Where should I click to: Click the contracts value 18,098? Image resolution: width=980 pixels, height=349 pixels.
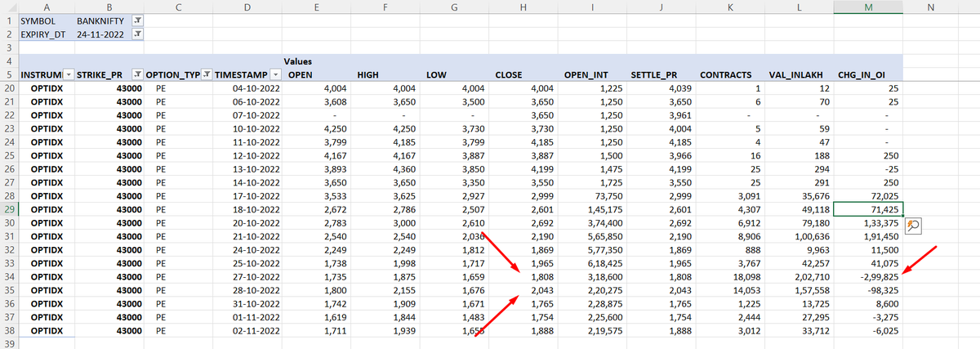pos(745,277)
